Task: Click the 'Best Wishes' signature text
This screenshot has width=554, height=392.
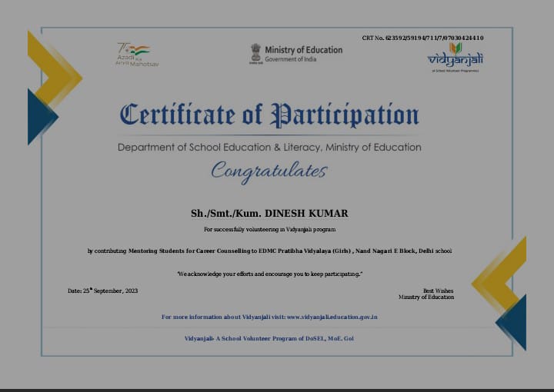Action: (438, 291)
